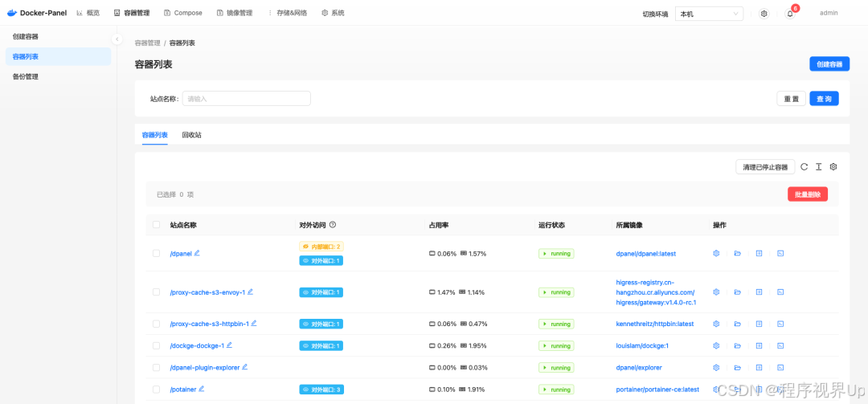Open terminal for /proxy-cache-s3-envoy-1 container
868x404 pixels.
[x=780, y=292]
